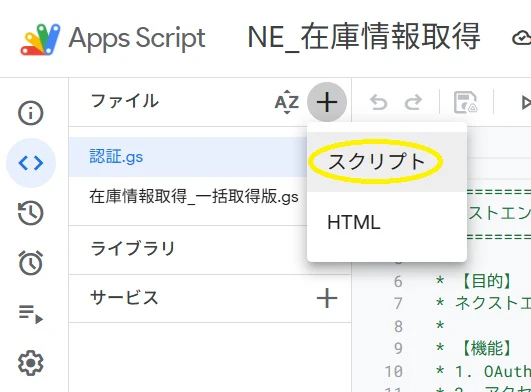This screenshot has width=531, height=392.
Task: Click the ファイル section header
Action: coord(125,101)
